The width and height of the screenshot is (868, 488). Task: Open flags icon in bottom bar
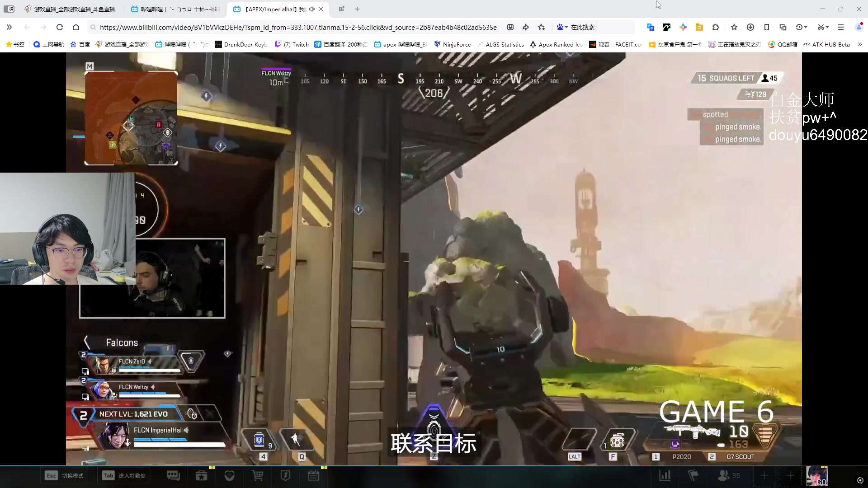click(x=693, y=476)
